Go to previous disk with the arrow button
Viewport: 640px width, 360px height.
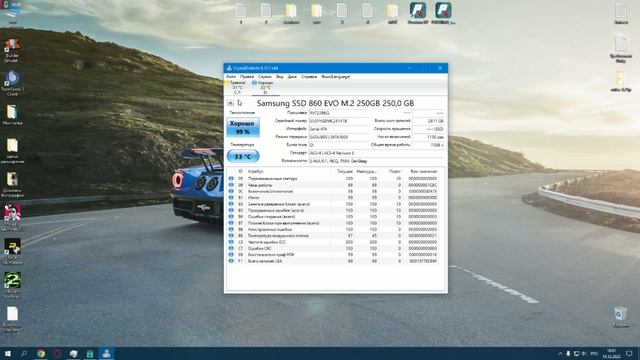click(230, 103)
